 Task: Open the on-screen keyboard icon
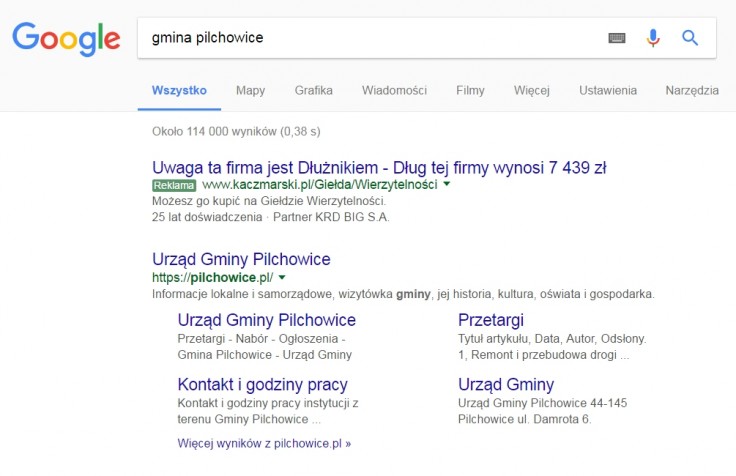click(617, 38)
